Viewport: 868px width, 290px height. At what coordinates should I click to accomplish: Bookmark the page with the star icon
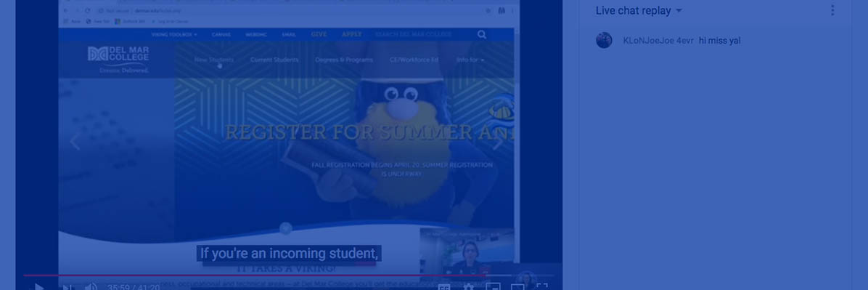pyautogui.click(x=488, y=10)
